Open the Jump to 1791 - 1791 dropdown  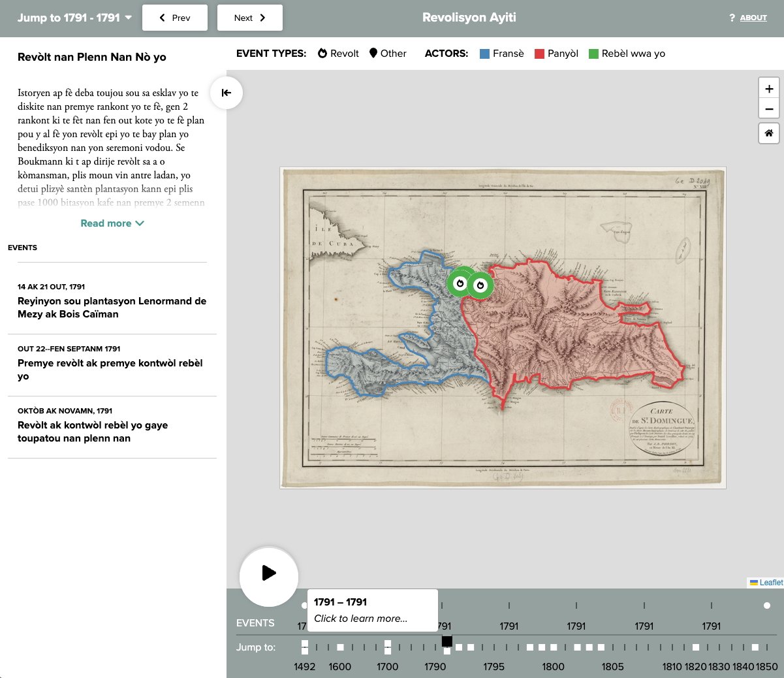click(x=74, y=18)
